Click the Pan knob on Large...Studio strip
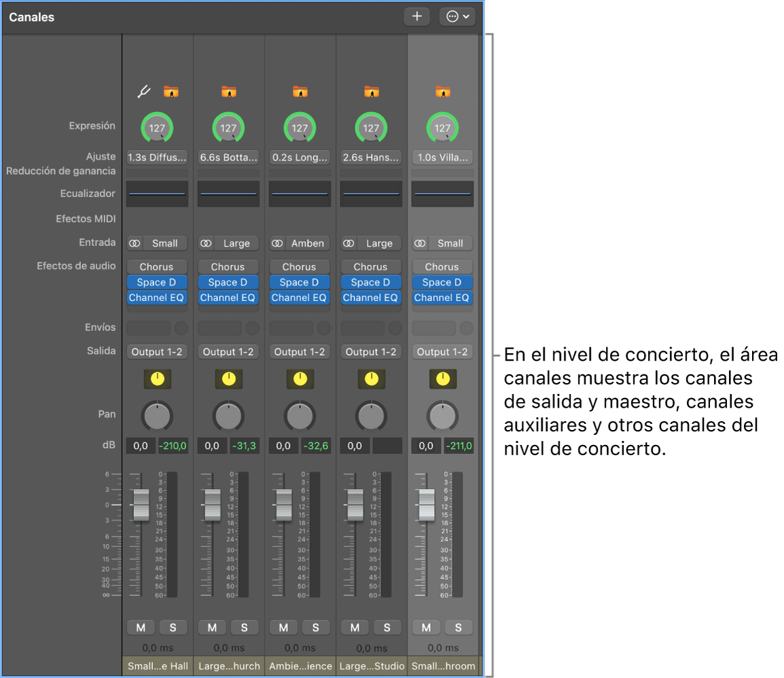Screen dimensions: 784x678 (371, 416)
